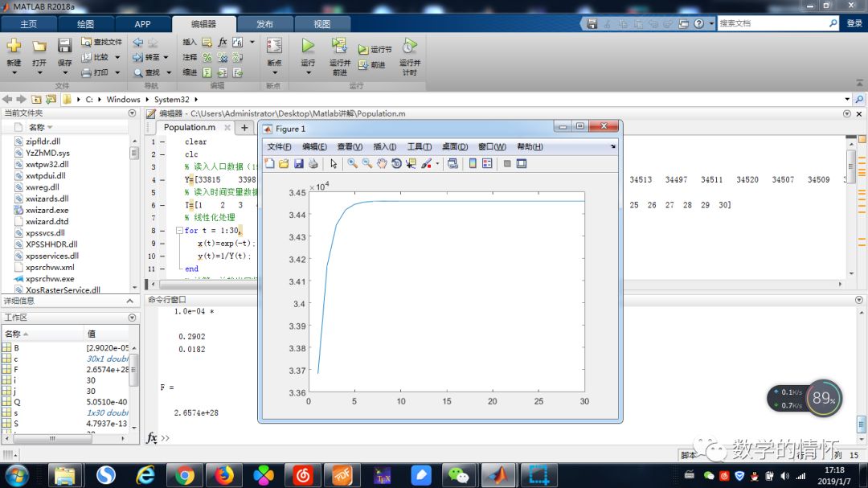Screen dimensions: 868x488
Task: Click the System32 path segment
Action: 172,99
